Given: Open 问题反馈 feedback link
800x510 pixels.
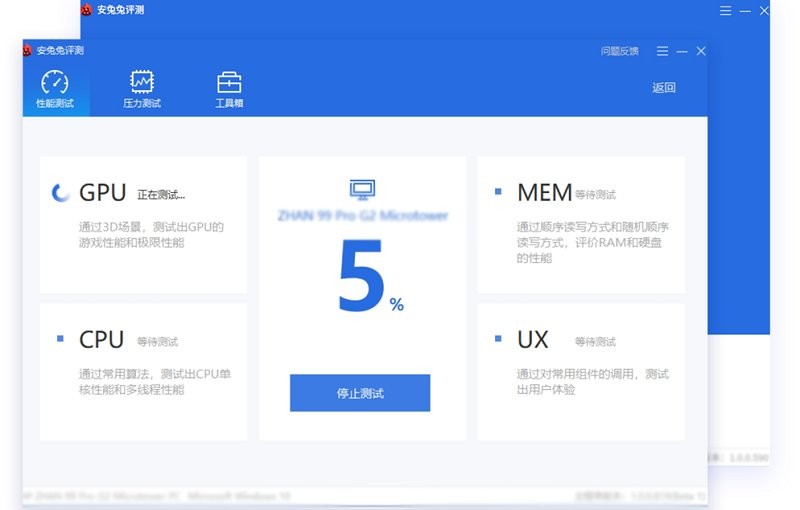Looking at the screenshot, I should [x=619, y=51].
